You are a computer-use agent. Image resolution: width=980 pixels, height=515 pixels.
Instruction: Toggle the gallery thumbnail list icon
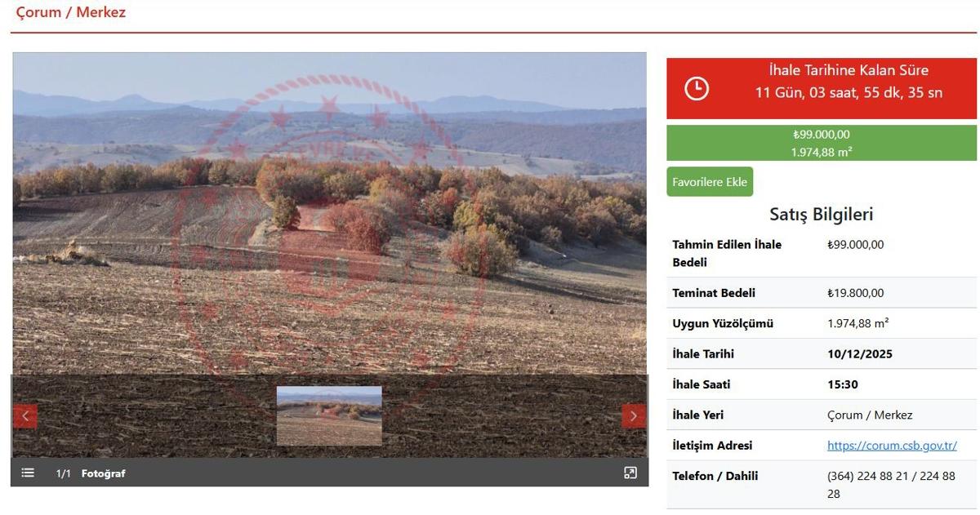tap(28, 473)
